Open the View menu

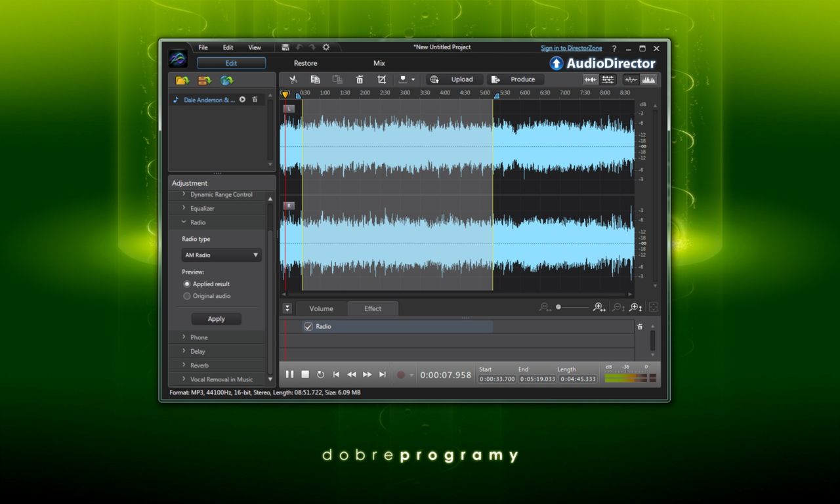pos(255,47)
